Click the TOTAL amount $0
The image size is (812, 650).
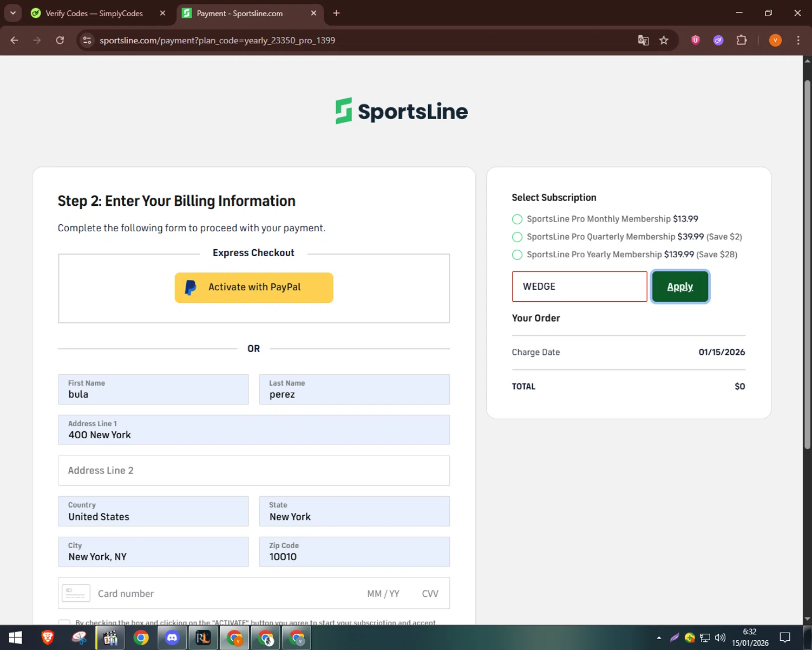[x=740, y=386]
